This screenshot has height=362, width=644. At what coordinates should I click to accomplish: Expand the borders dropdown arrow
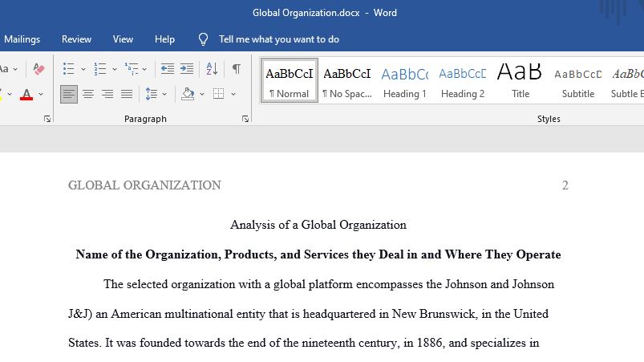[x=233, y=94]
